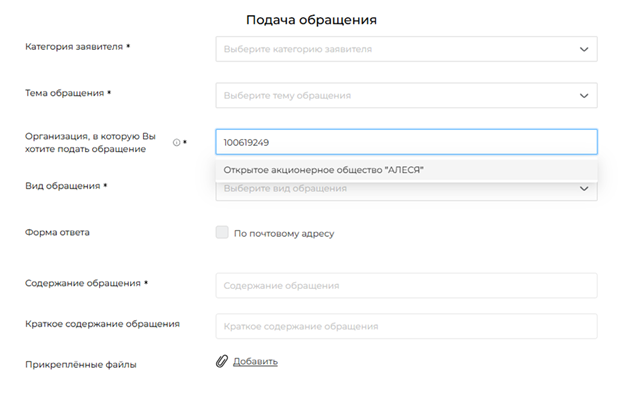Click the 'Форма ответа' field label

(x=57, y=232)
